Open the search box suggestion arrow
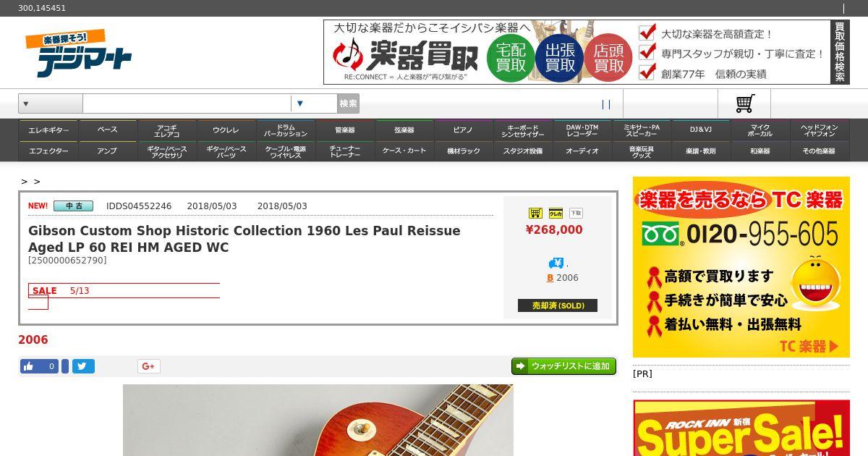 pyautogui.click(x=300, y=104)
